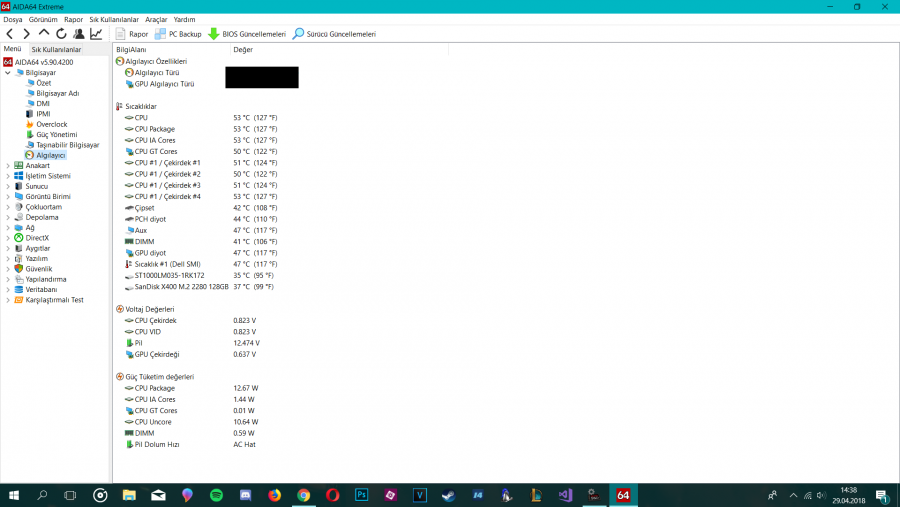Screen dimensions: 900x507
Task: Open taskbar search icon
Action: point(42,496)
